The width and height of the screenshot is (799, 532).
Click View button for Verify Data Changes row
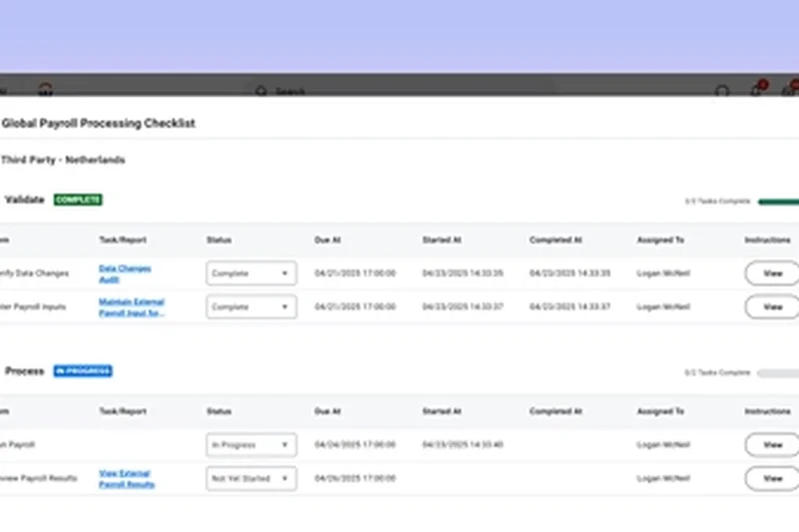pyautogui.click(x=772, y=273)
